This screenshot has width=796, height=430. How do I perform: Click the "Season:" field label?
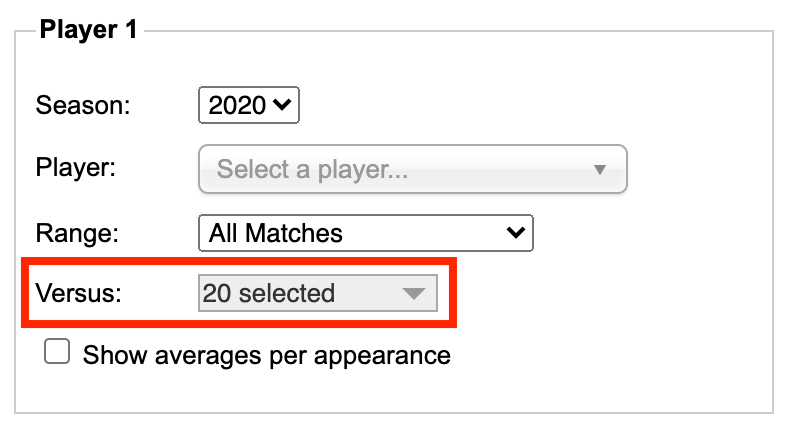coord(83,106)
